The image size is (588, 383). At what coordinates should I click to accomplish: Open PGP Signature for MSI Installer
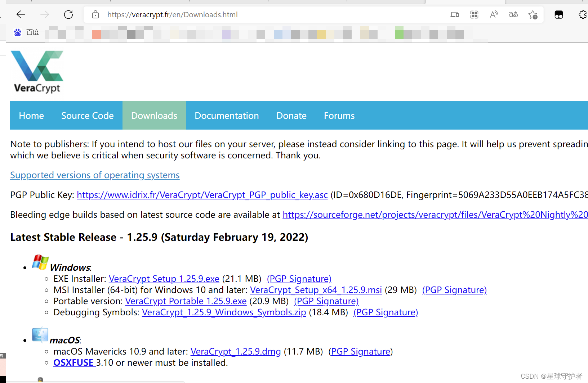coord(454,290)
